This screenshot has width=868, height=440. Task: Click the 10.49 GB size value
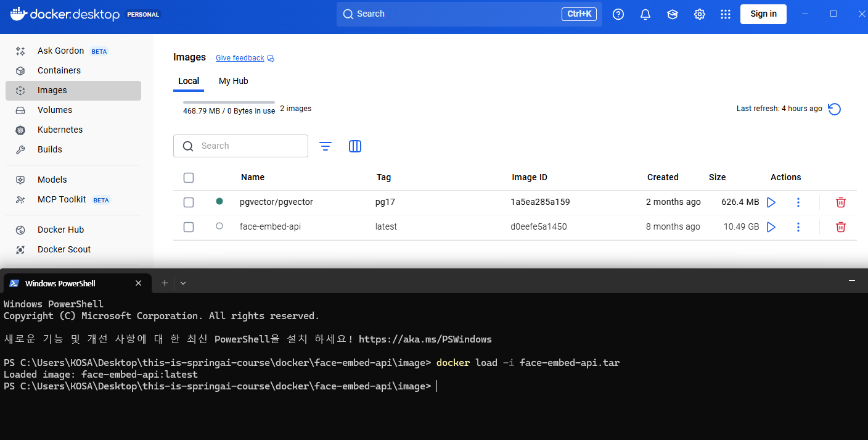(x=741, y=226)
